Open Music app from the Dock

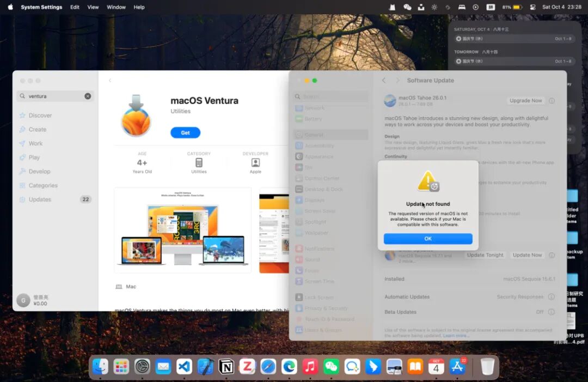310,367
